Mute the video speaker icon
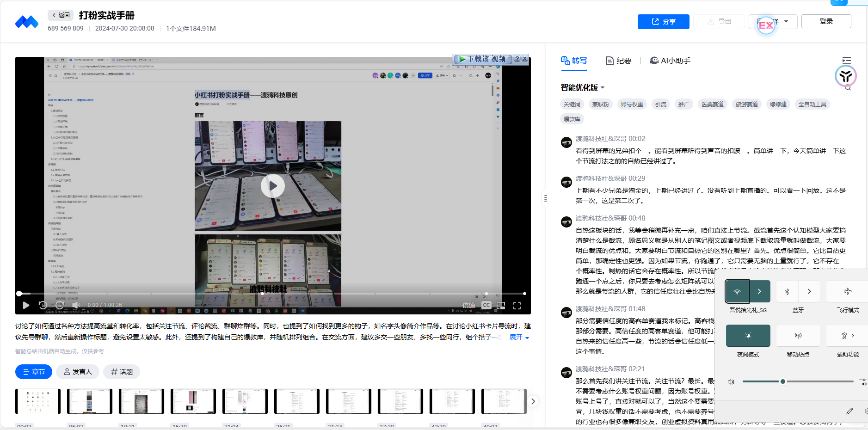Screen dimensions: 868x430 (76, 305)
